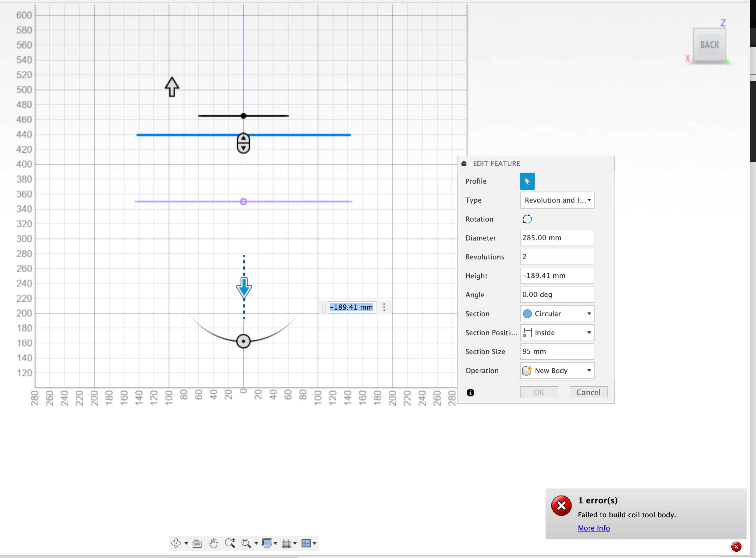This screenshot has width=756, height=558.
Task: Open the More Info link in the error message
Action: (593, 528)
